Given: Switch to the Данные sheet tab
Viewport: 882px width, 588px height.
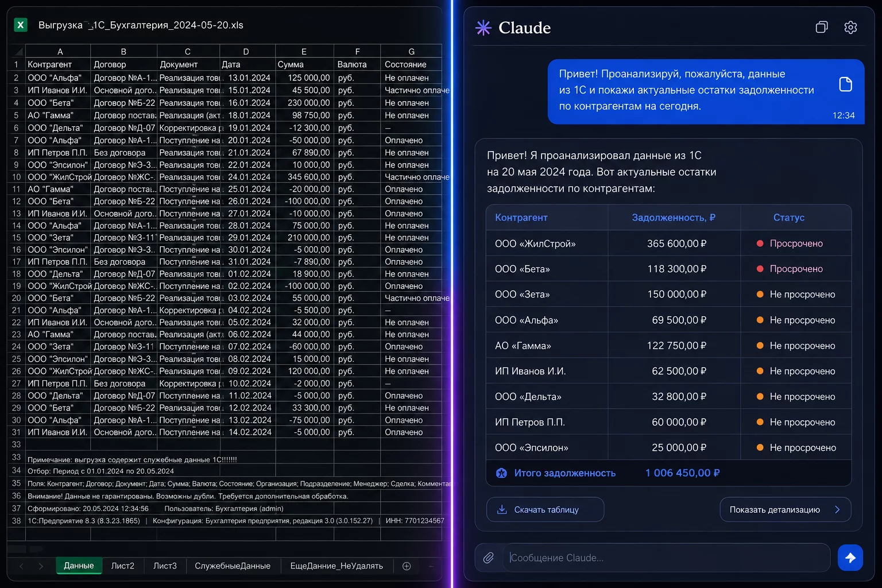Looking at the screenshot, I should click(79, 566).
